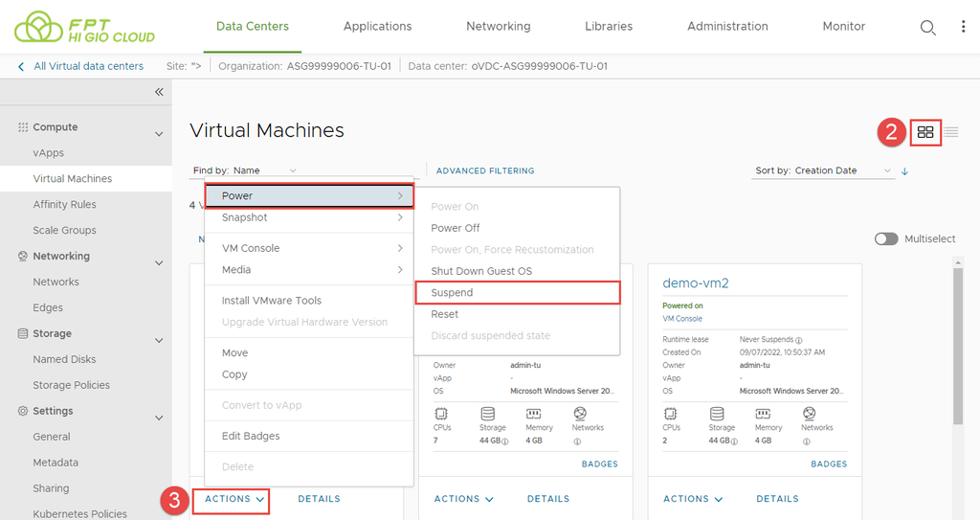
Task: Collapse the Compute section
Action: pyautogui.click(x=159, y=134)
